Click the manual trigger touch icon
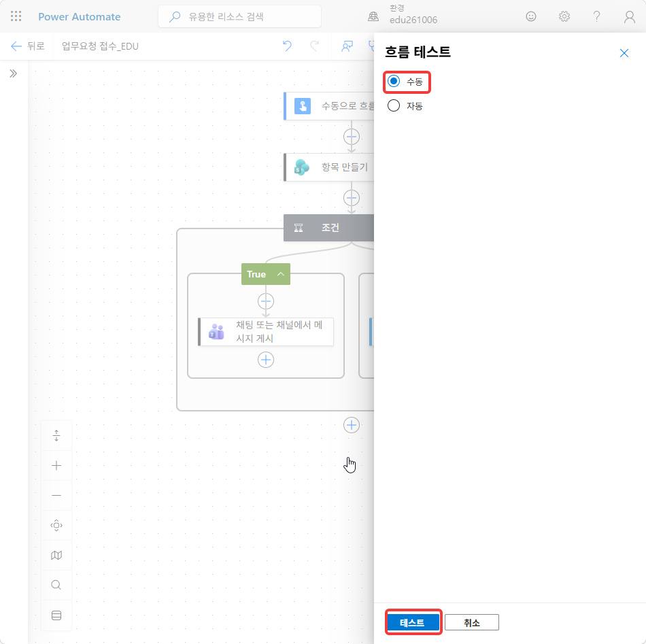The image size is (646, 644). pyautogui.click(x=303, y=106)
